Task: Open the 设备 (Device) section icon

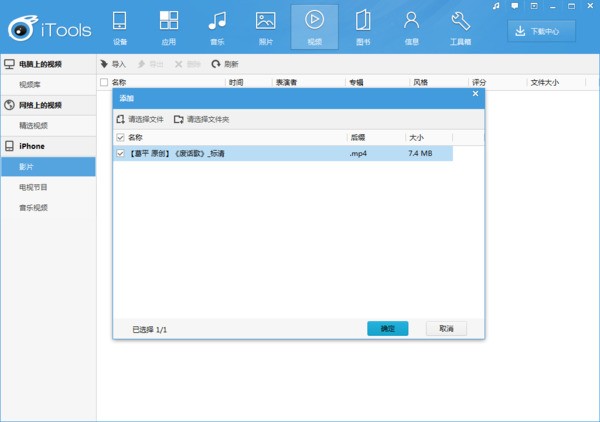Action: pyautogui.click(x=120, y=27)
